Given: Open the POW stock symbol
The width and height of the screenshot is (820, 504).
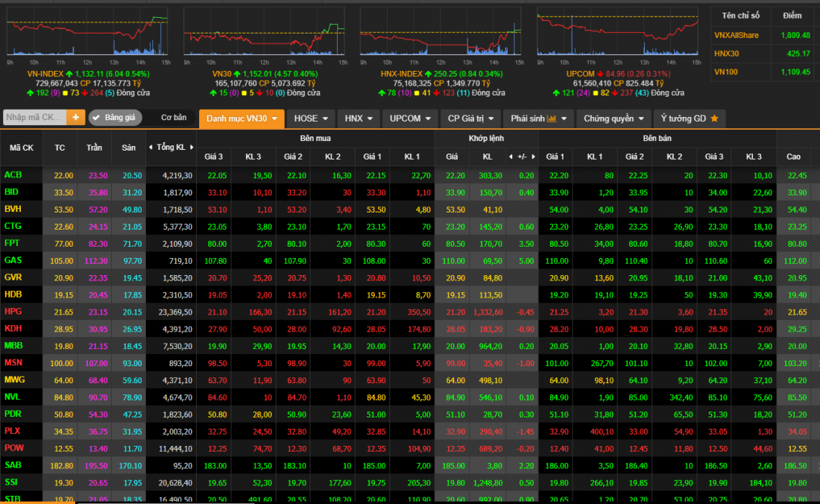Looking at the screenshot, I should [14, 448].
